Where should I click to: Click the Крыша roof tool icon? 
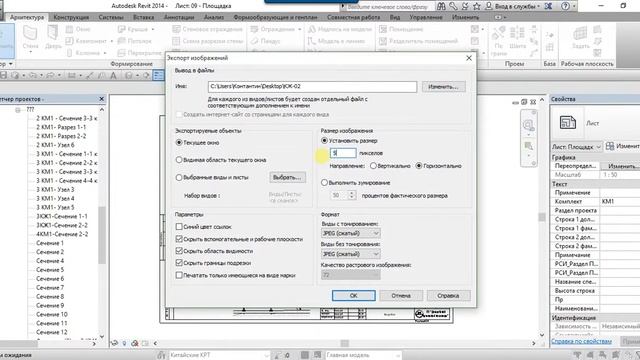point(121,29)
